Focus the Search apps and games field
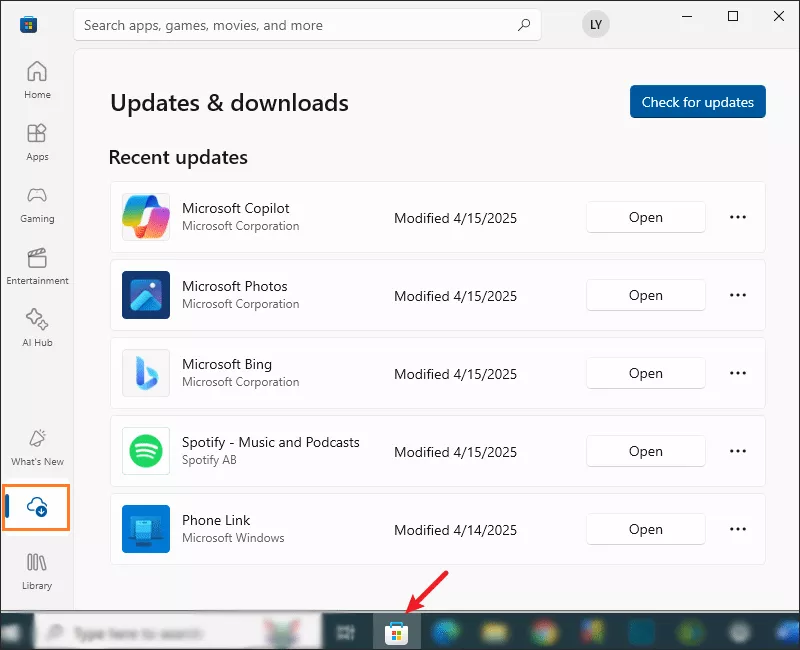 click(x=307, y=24)
